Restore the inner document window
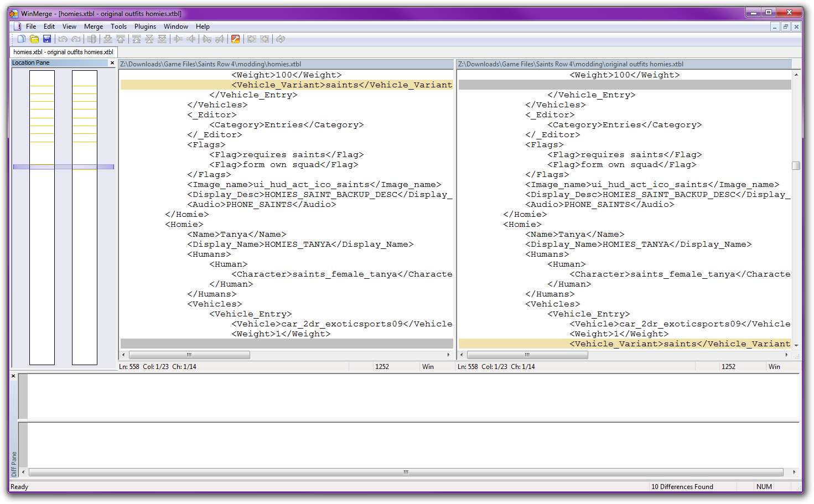Image resolution: width=814 pixels, height=504 pixels. pyautogui.click(x=785, y=27)
